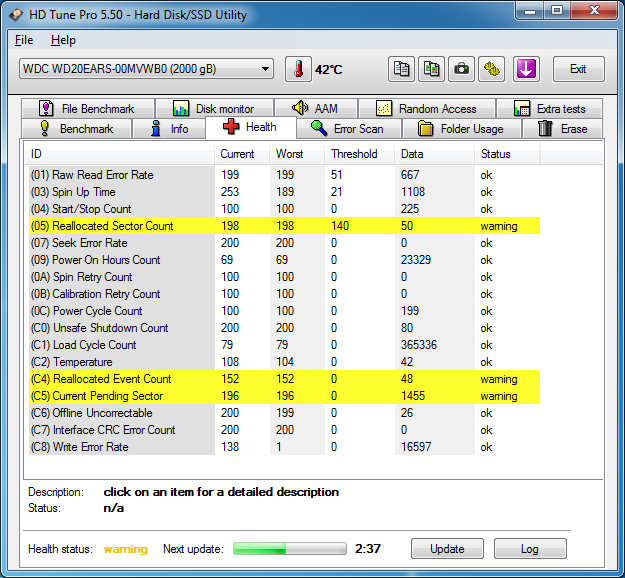Viewport: 625px width, 578px height.
Task: Click the Worst column header
Action: click(x=297, y=154)
